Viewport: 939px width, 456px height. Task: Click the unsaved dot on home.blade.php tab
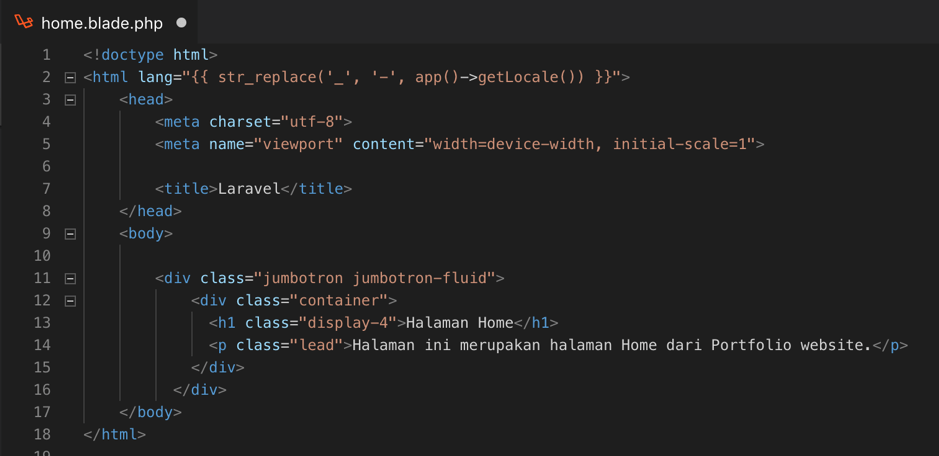(x=181, y=23)
